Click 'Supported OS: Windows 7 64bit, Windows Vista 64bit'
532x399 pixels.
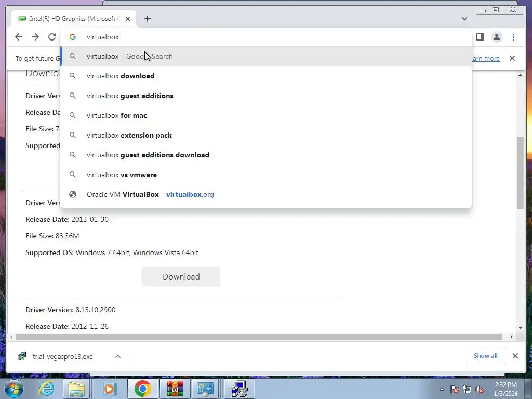112,252
